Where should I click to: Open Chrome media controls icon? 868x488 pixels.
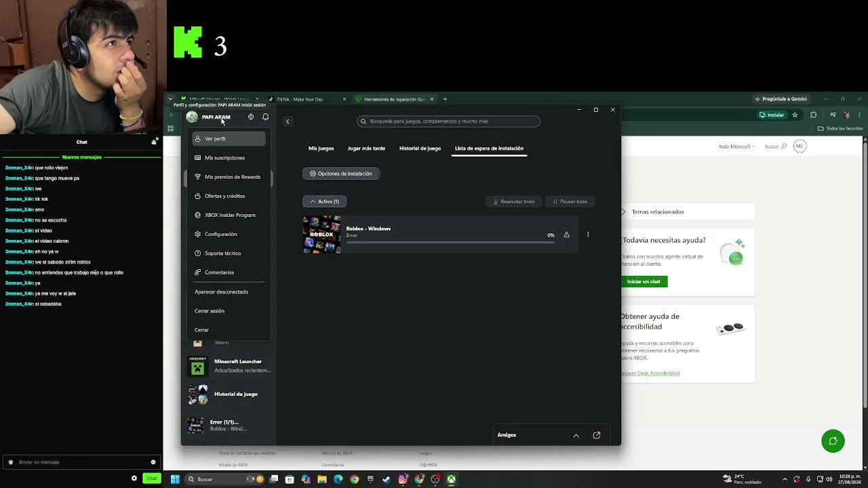pyautogui.click(x=833, y=115)
